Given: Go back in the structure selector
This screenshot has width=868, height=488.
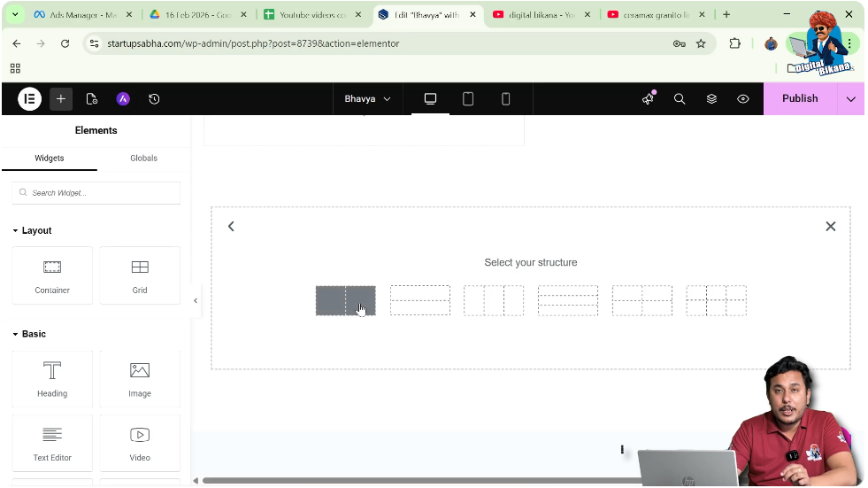Looking at the screenshot, I should [x=232, y=226].
